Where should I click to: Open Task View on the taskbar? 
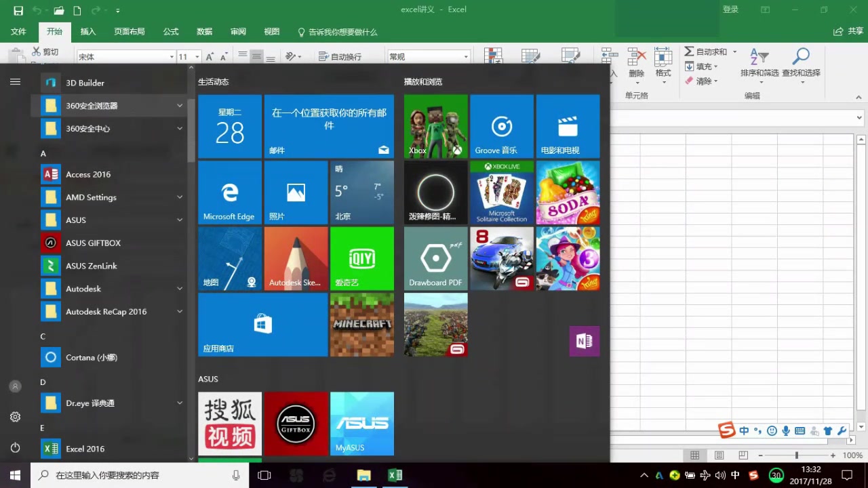pyautogui.click(x=264, y=476)
